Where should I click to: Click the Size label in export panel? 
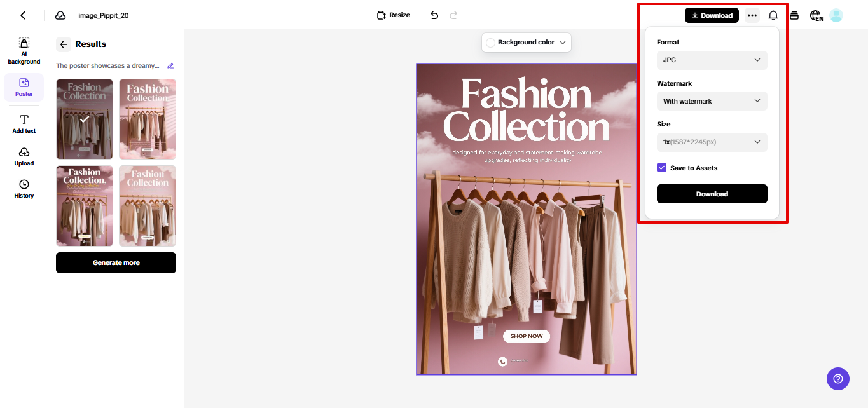(x=663, y=124)
